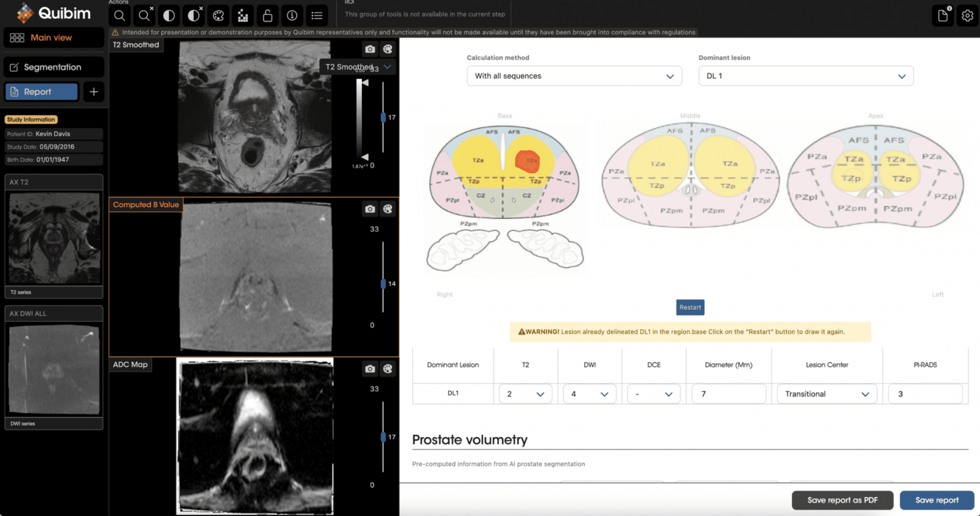Open the Dominant lesion DL 1 dropdown
This screenshot has height=516, width=980.
click(805, 76)
